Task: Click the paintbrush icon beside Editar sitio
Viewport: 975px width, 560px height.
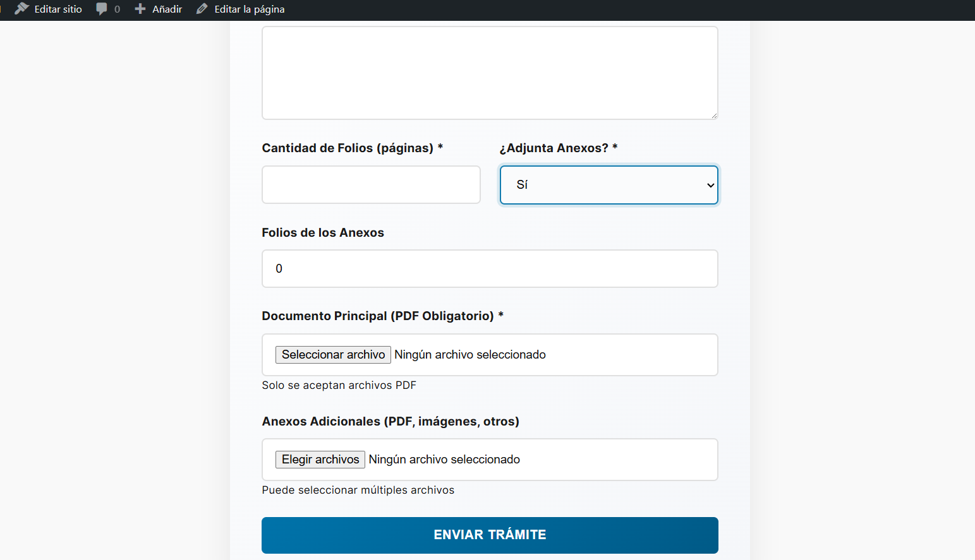Action: 22,9
